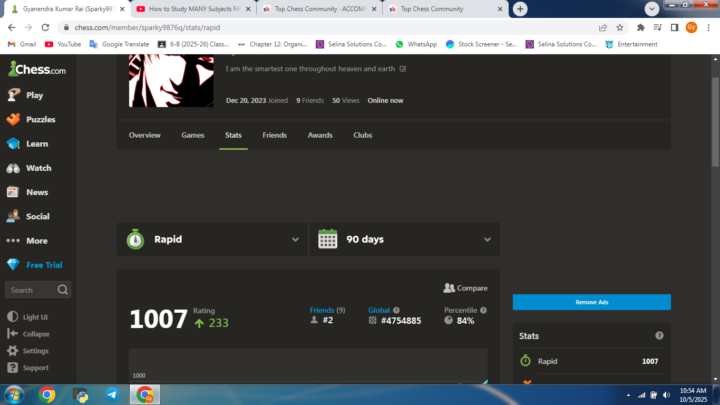This screenshot has width=720, height=405.
Task: Edit profile status pencil icon
Action: [403, 69]
